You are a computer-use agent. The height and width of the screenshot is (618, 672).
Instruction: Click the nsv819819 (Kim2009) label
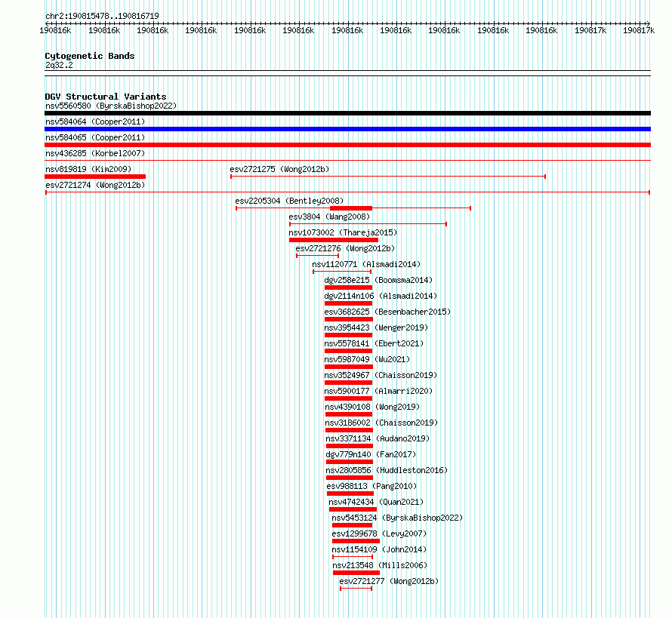coord(88,169)
